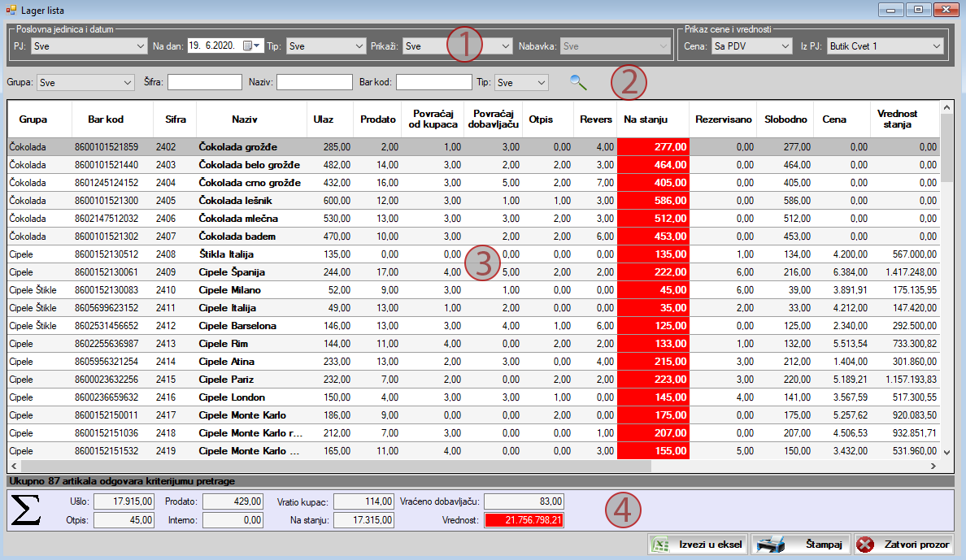966x560 pixels.
Task: Sort by the Bar kod column header
Action: 112,119
